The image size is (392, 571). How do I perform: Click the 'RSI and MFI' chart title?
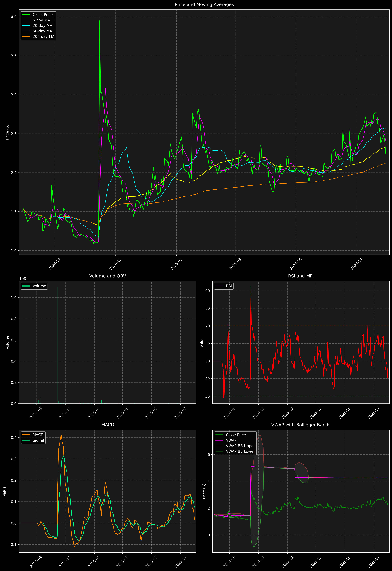pyautogui.click(x=301, y=276)
